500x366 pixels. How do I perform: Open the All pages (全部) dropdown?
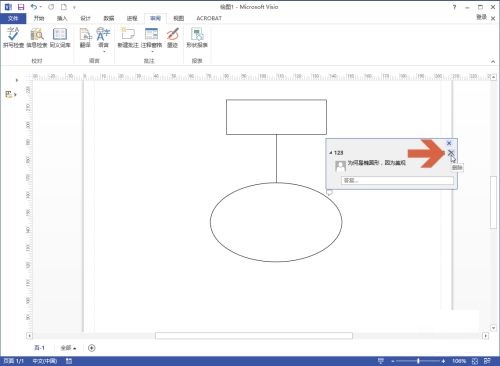68,348
